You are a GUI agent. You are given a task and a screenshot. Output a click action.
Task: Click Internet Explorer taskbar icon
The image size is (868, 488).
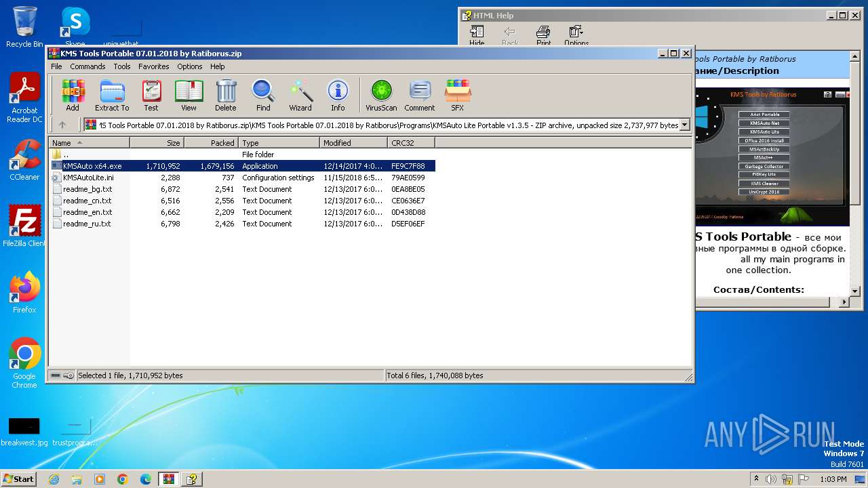54,479
